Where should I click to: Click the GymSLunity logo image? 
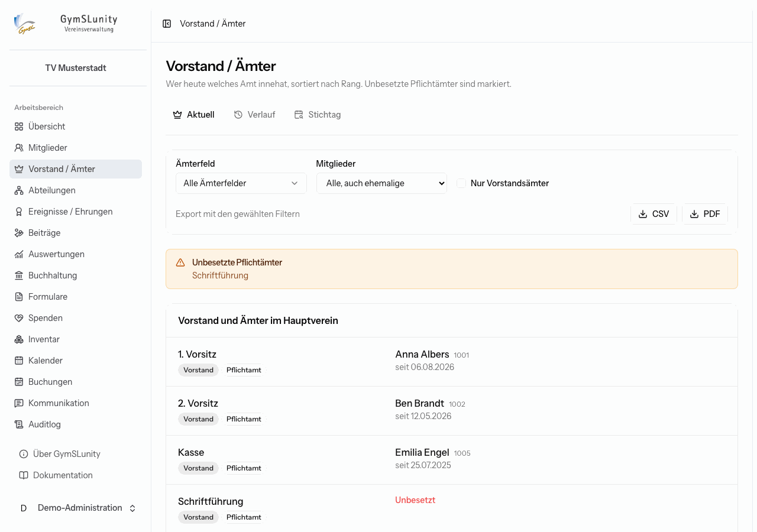pyautogui.click(x=25, y=24)
